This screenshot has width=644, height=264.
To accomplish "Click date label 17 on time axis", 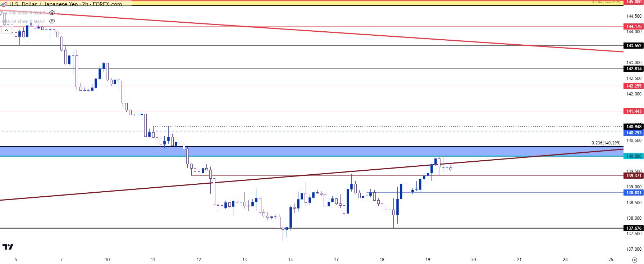I will tap(336, 259).
